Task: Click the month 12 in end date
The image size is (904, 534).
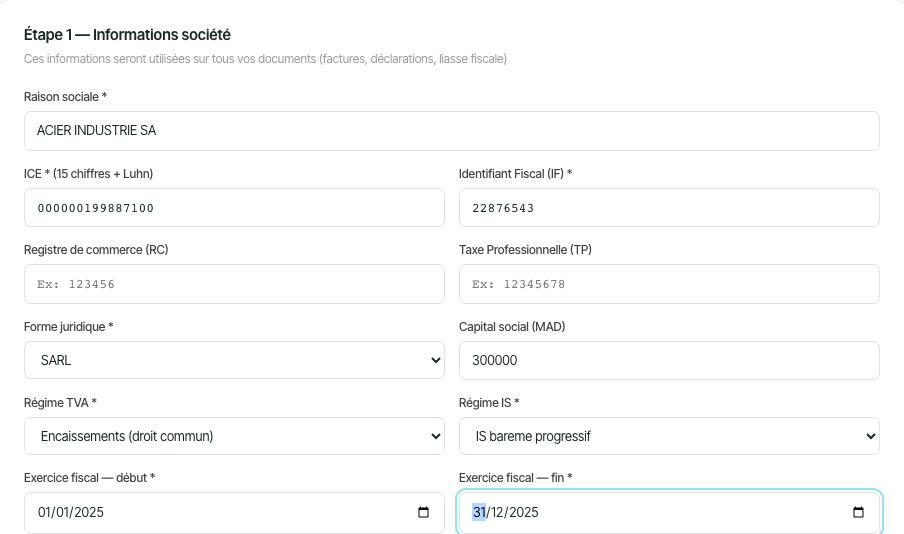Action: click(497, 512)
